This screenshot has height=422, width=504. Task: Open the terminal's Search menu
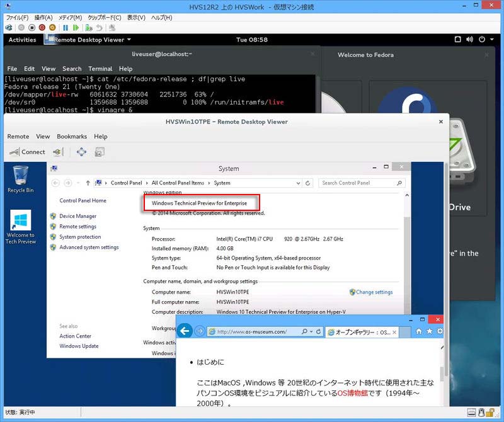(x=72, y=69)
